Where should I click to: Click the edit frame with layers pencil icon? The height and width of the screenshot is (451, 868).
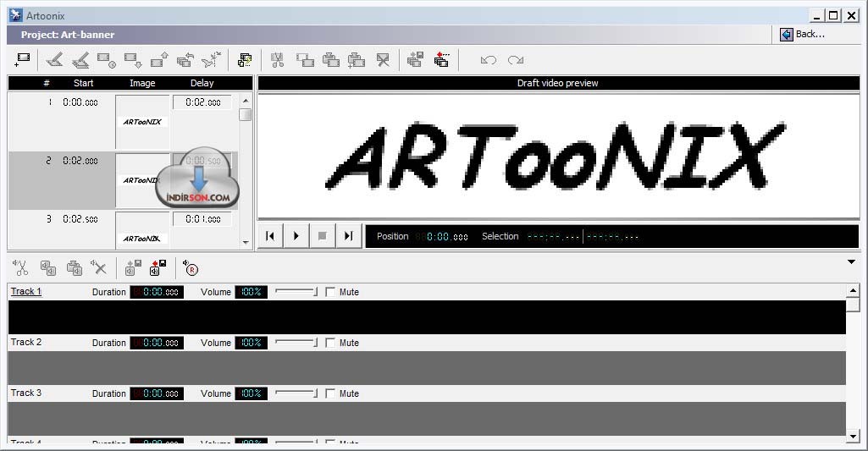80,60
